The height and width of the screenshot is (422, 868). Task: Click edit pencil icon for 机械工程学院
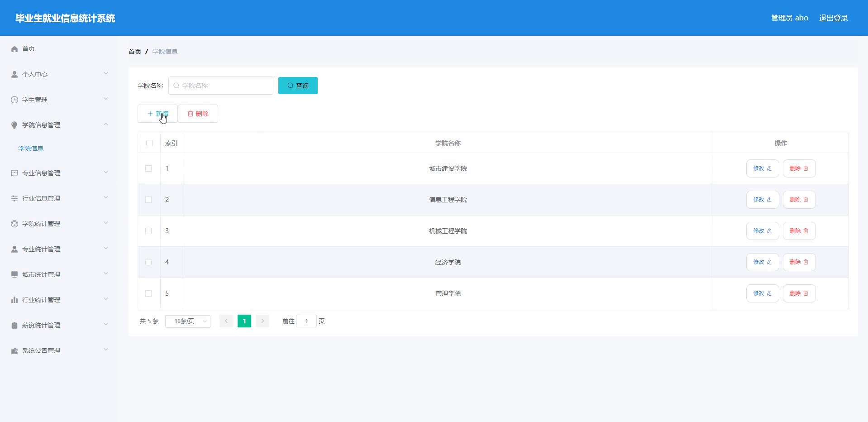click(x=769, y=231)
